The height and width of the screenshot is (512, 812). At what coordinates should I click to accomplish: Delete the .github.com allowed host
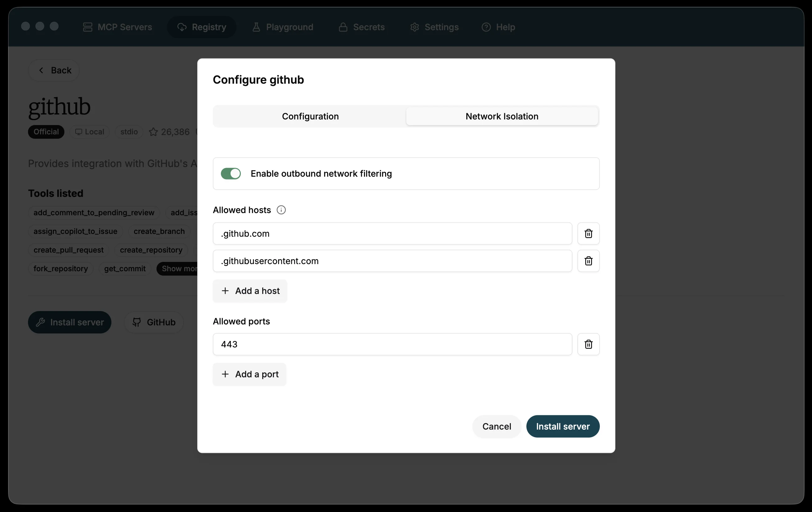pyautogui.click(x=588, y=233)
